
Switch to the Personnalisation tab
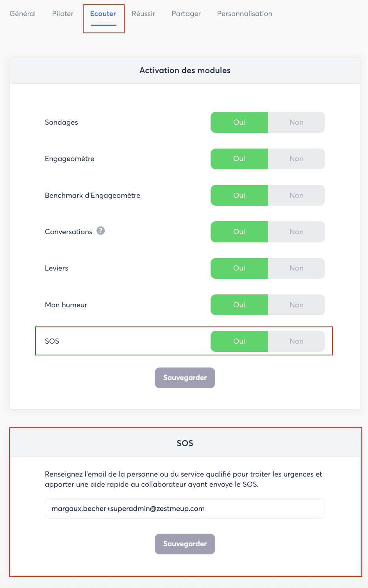[x=245, y=14]
